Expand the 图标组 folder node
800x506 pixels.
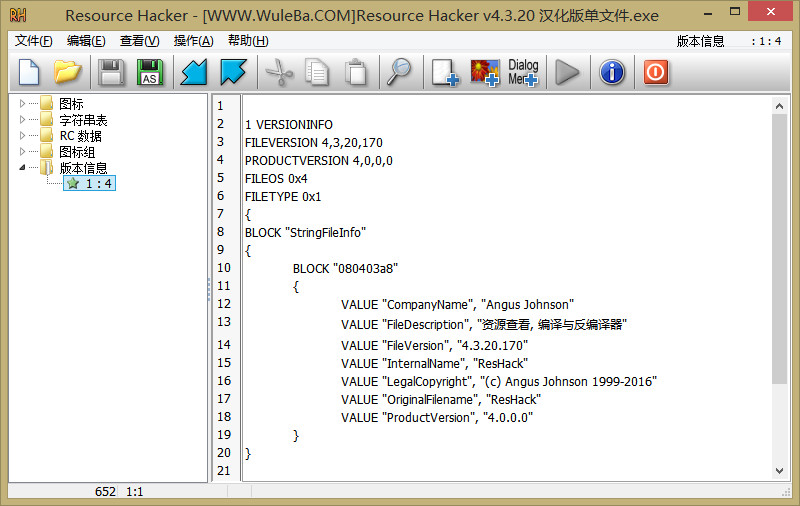click(22, 151)
